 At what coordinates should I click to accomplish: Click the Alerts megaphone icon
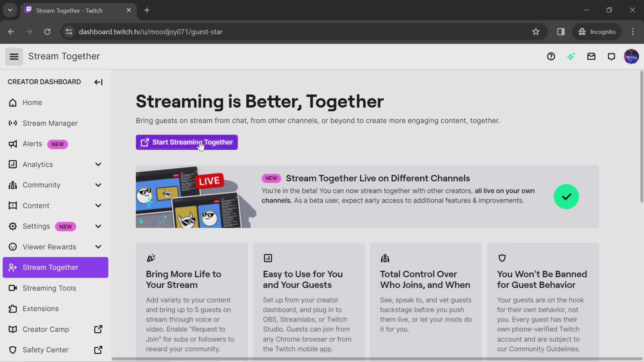pos(13,144)
